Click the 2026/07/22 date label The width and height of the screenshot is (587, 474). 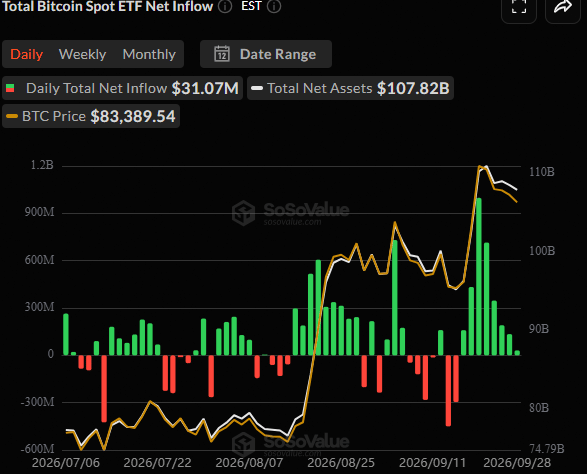pyautogui.click(x=158, y=463)
